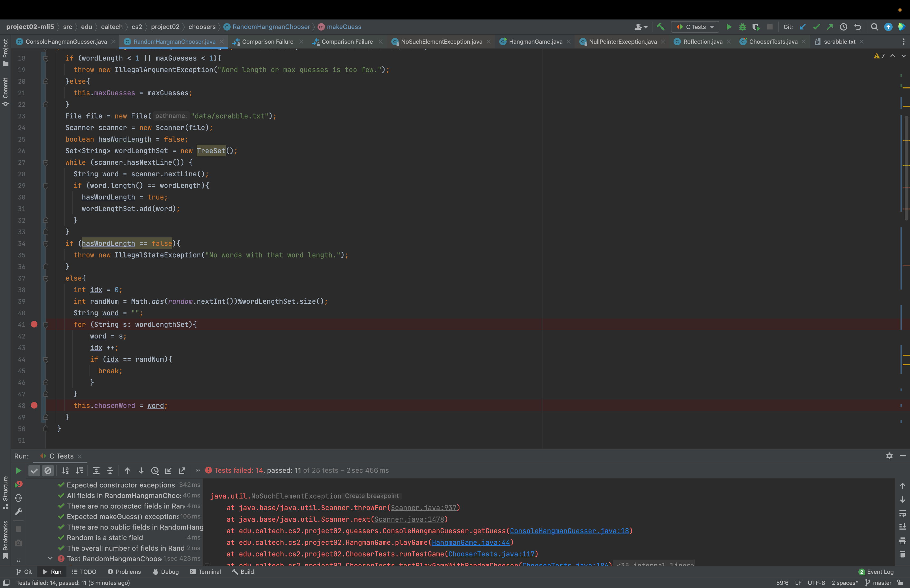Click the Create breakpoint link
The width and height of the screenshot is (910, 588).
pyautogui.click(x=372, y=496)
